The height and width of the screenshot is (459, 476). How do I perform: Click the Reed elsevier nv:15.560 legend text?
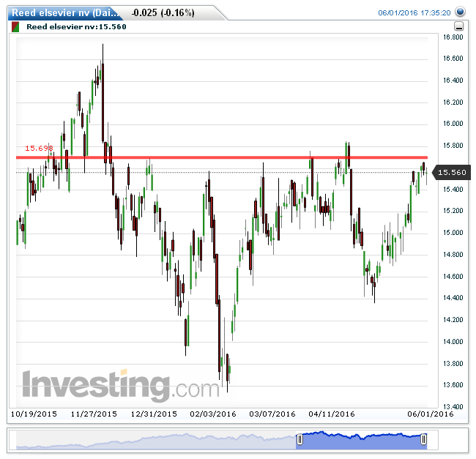coord(76,26)
